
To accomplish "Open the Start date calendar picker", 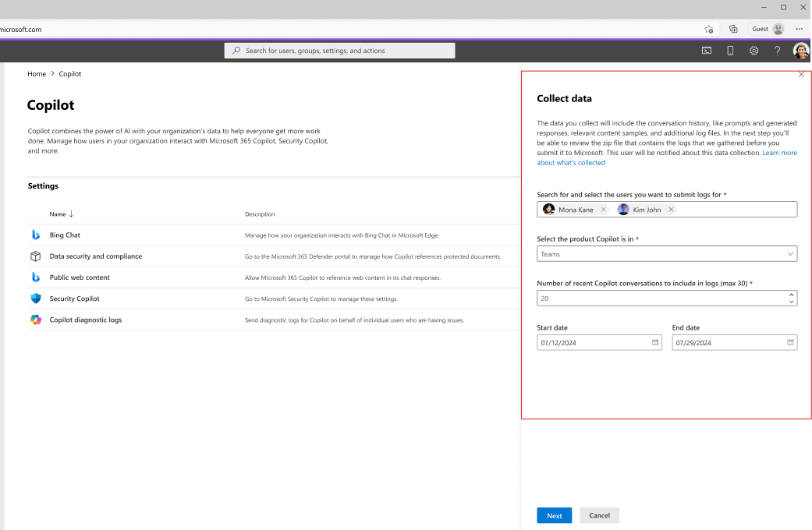I will coord(655,343).
